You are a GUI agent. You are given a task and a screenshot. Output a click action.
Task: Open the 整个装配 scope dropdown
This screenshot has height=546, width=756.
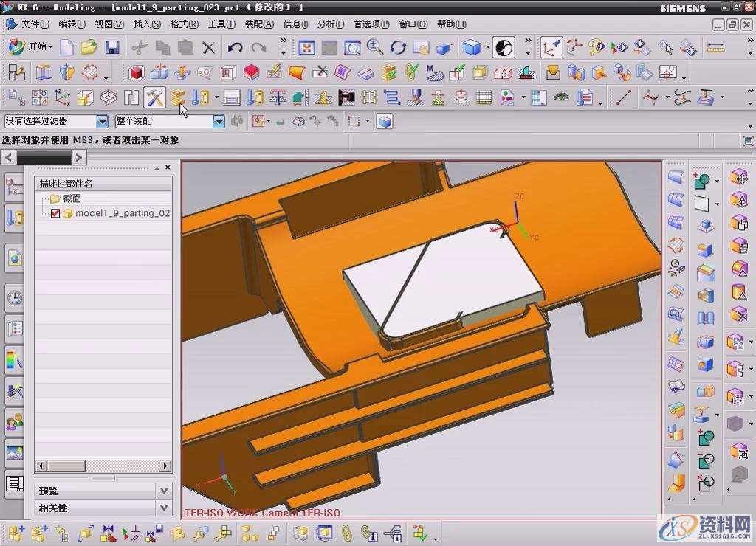[x=219, y=121]
